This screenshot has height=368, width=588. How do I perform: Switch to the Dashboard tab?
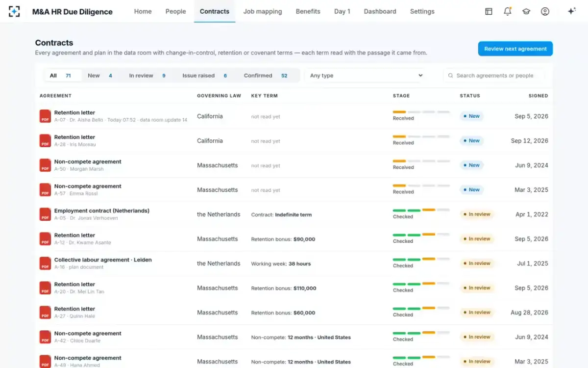pyautogui.click(x=380, y=11)
